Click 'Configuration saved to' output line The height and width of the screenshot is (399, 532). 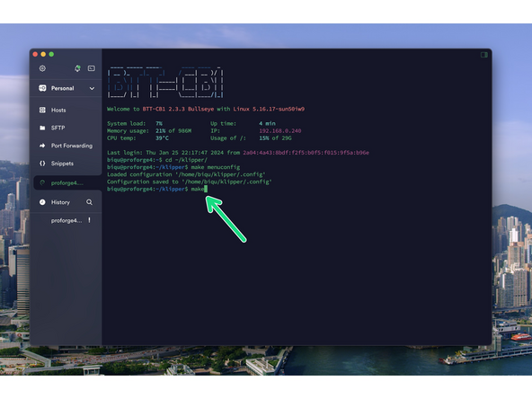click(x=190, y=182)
